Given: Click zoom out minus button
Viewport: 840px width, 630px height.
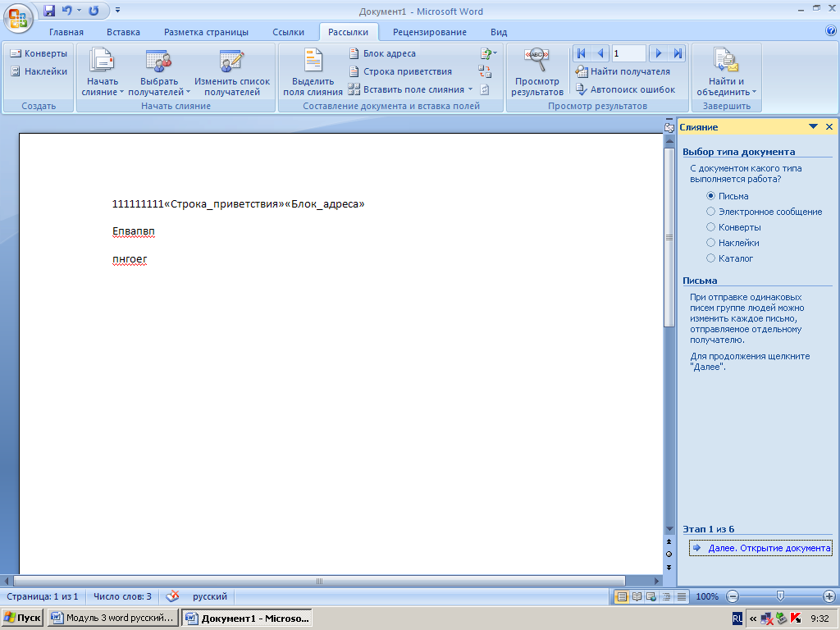Looking at the screenshot, I should [733, 596].
